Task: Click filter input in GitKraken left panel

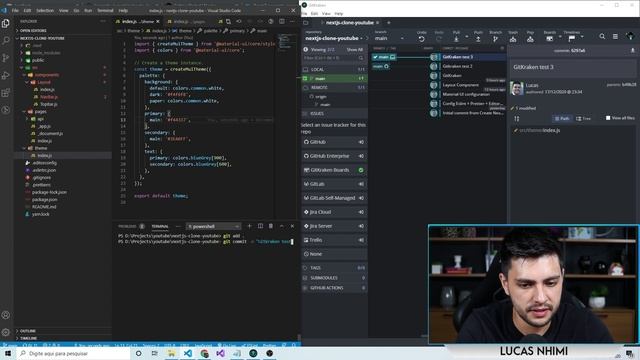Action: pos(333,58)
